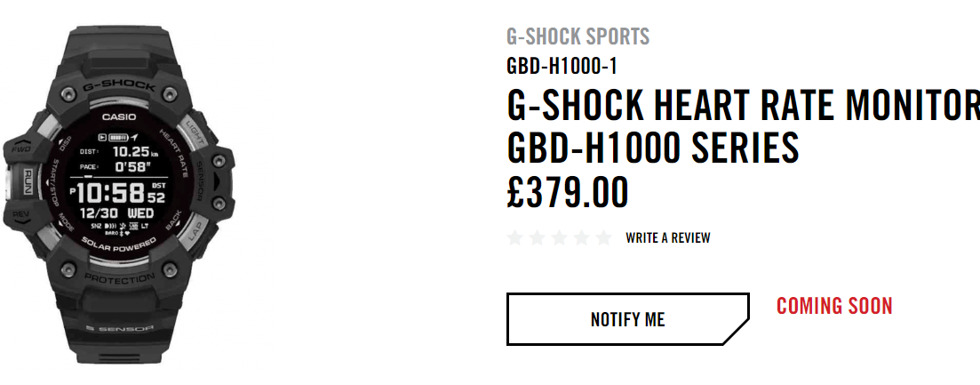Rate with the fourth star
The height and width of the screenshot is (385, 980).
581,237
